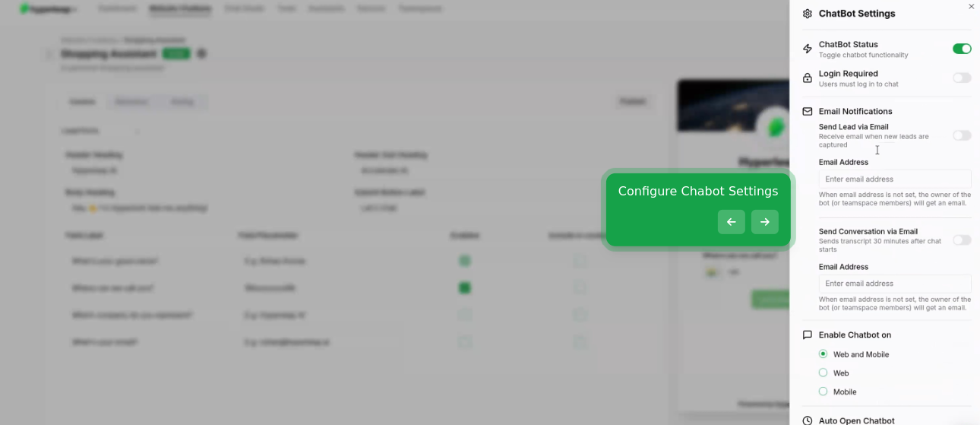The height and width of the screenshot is (425, 980).
Task: Select the Web and Mobile radio option
Action: pyautogui.click(x=823, y=354)
